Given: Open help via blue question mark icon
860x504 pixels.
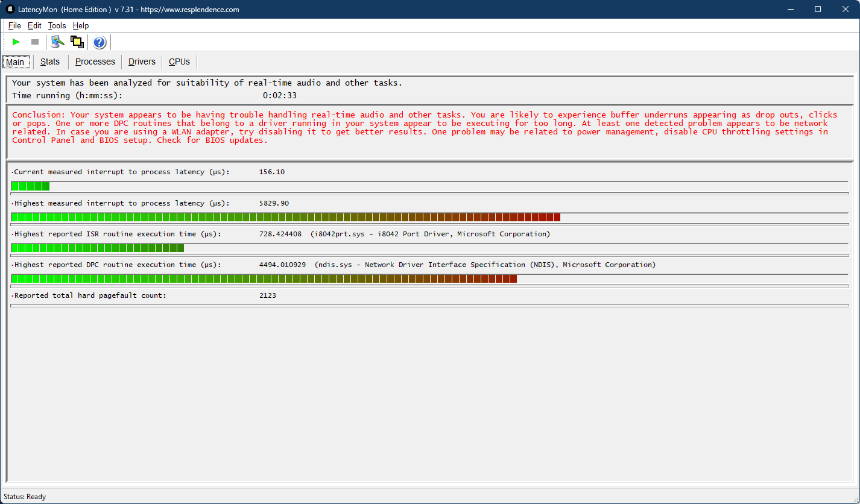Looking at the screenshot, I should [x=100, y=42].
